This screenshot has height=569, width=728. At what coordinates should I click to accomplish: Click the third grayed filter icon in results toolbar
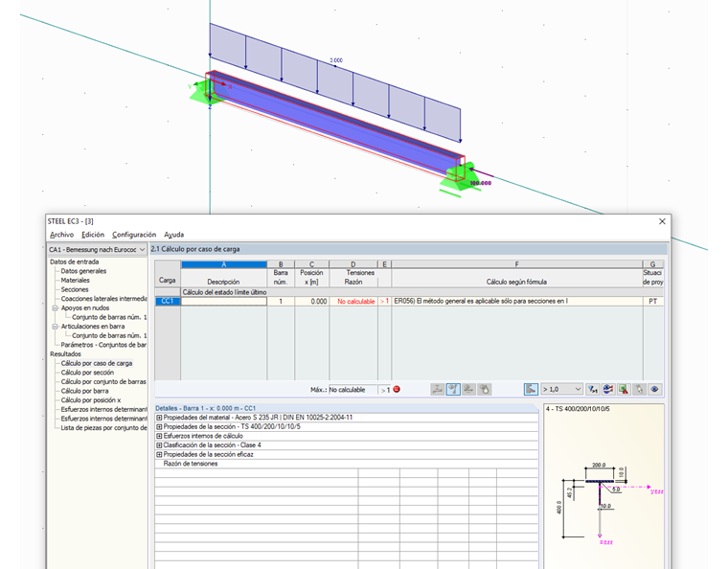[469, 389]
